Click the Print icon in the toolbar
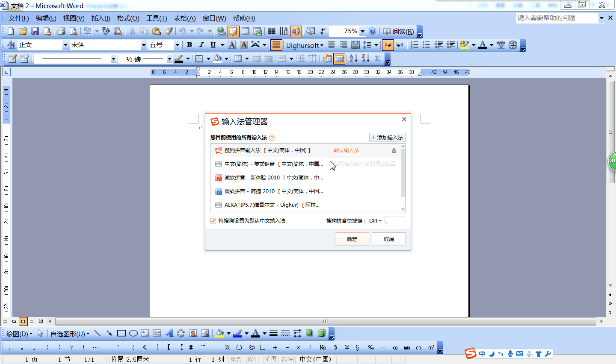Screen dimensions: 616x364 click(x=61, y=31)
